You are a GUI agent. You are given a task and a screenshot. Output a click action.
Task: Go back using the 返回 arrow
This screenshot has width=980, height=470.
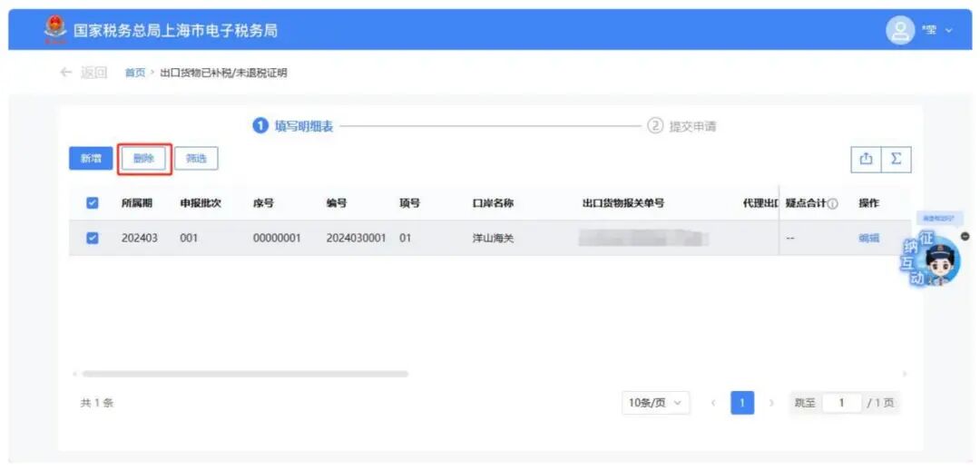pos(65,73)
